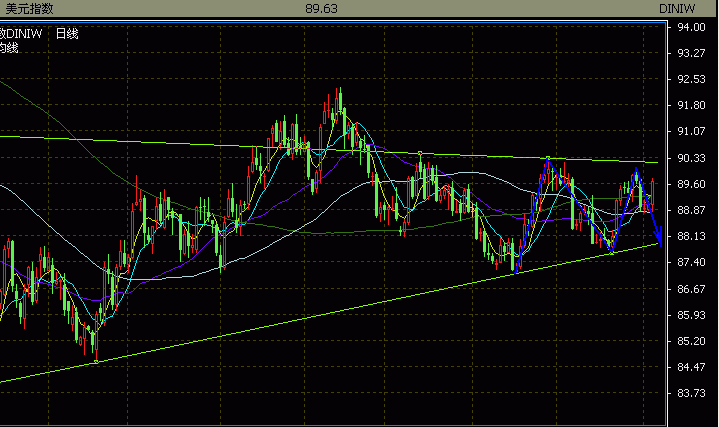
Task: Click the 88.13 price axis label
Action: (x=691, y=237)
